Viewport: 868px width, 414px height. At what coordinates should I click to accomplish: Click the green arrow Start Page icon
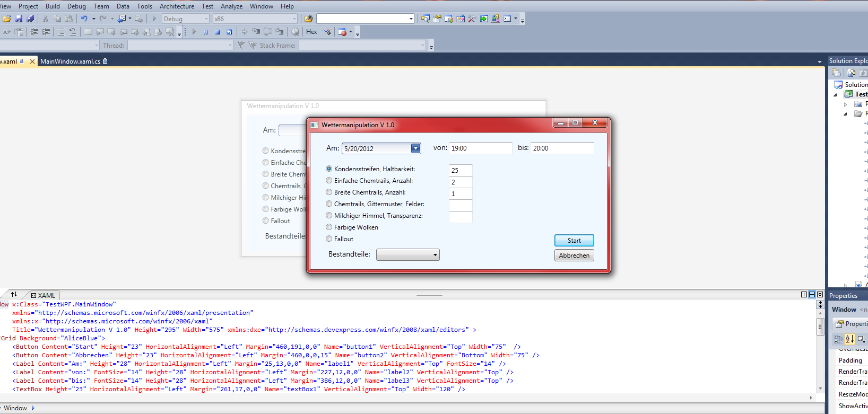tap(484, 19)
